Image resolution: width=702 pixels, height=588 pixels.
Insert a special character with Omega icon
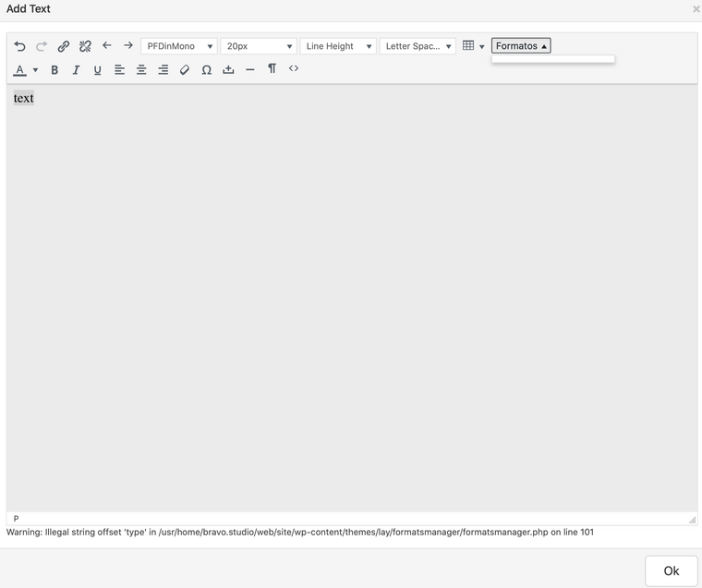click(x=206, y=69)
